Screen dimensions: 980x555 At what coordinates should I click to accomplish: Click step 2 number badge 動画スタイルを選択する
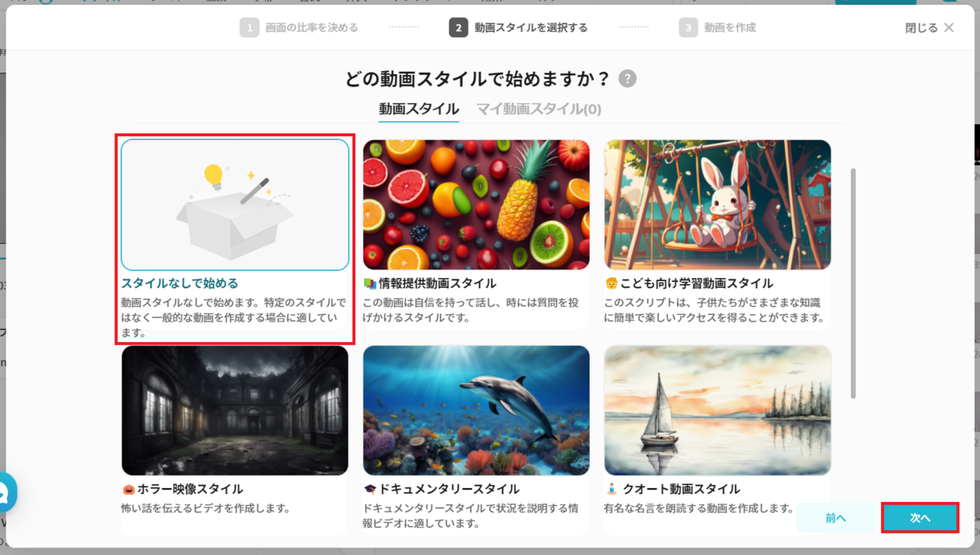point(458,28)
